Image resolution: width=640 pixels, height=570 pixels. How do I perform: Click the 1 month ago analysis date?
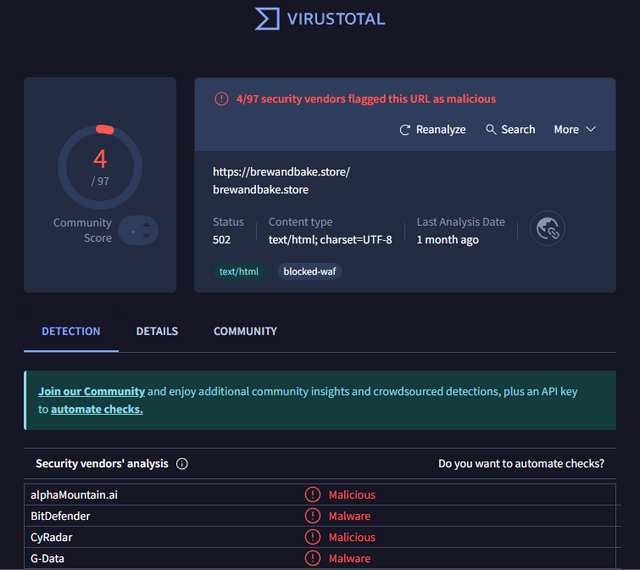point(447,240)
